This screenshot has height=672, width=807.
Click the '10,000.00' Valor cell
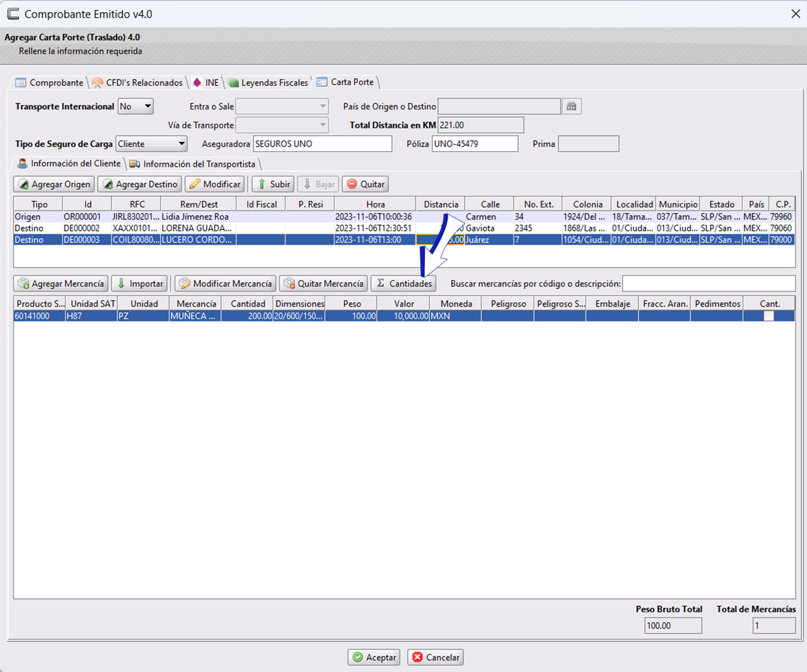point(403,316)
